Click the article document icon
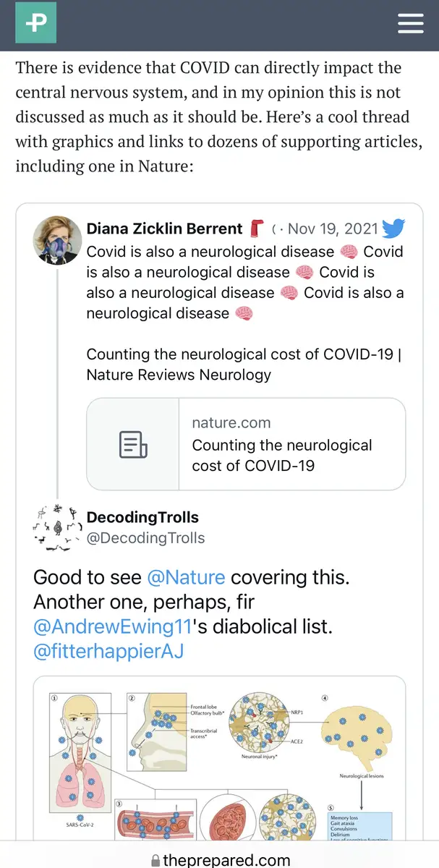Screen dimensions: 439x868 tap(133, 444)
